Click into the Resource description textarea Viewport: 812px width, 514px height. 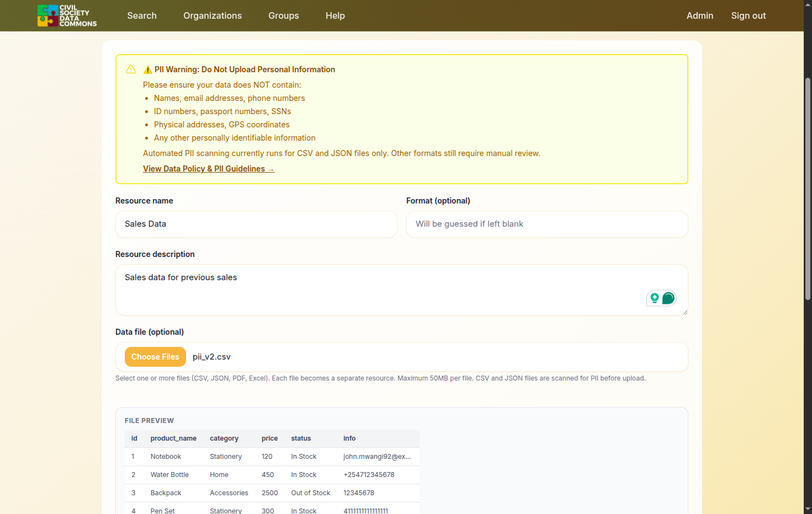pyautogui.click(x=401, y=290)
